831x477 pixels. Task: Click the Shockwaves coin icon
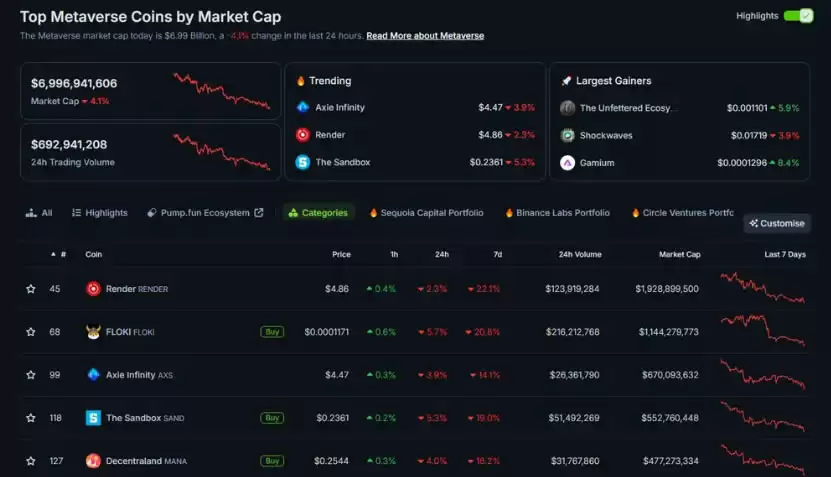568,135
